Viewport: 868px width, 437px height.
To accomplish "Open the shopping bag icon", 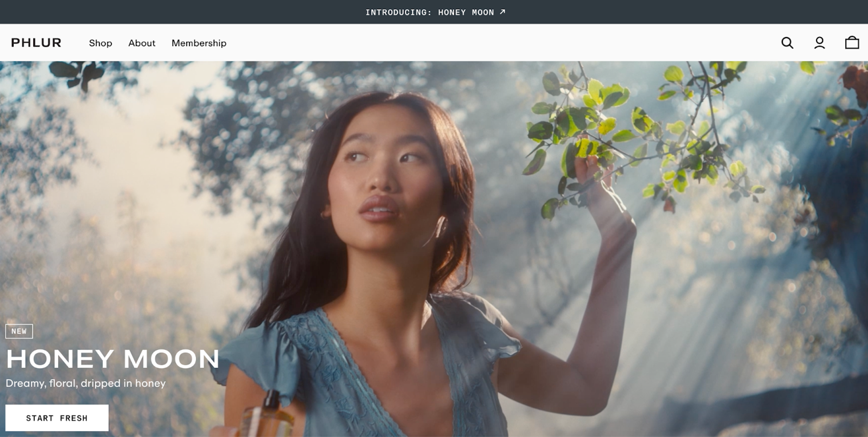I will click(x=852, y=42).
